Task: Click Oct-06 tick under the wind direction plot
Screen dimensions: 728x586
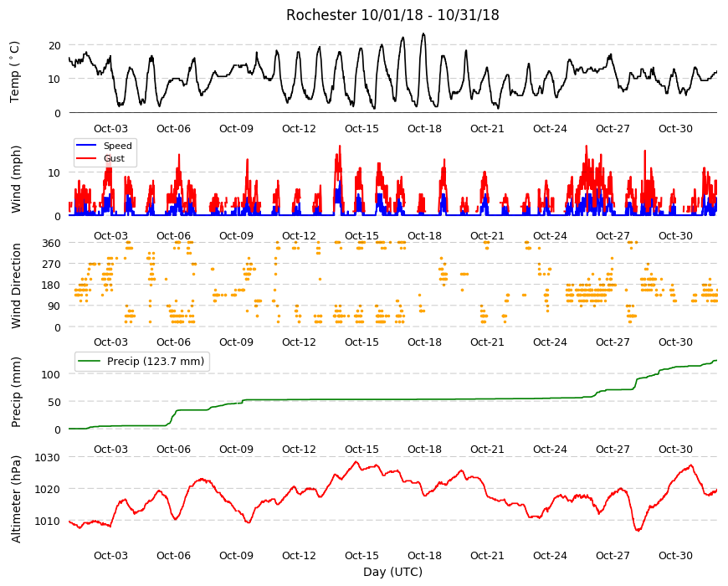Action: point(174,342)
